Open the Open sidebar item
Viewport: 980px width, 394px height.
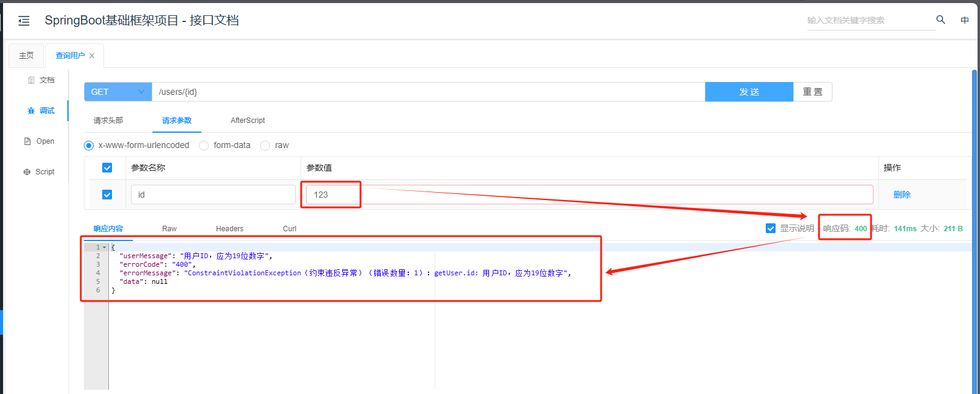pos(39,141)
